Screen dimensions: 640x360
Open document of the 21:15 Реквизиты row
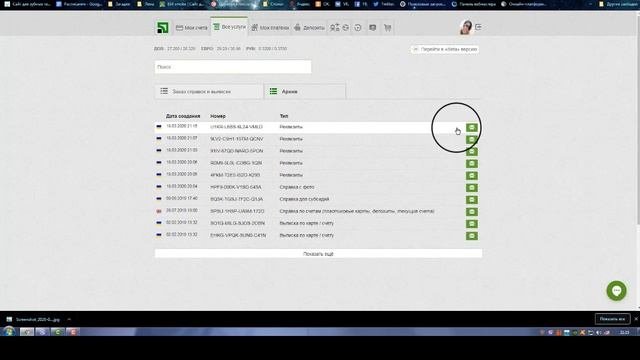coord(472,128)
